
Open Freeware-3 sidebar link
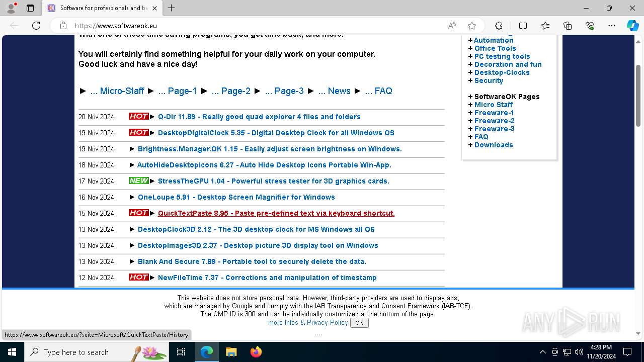[x=495, y=129]
